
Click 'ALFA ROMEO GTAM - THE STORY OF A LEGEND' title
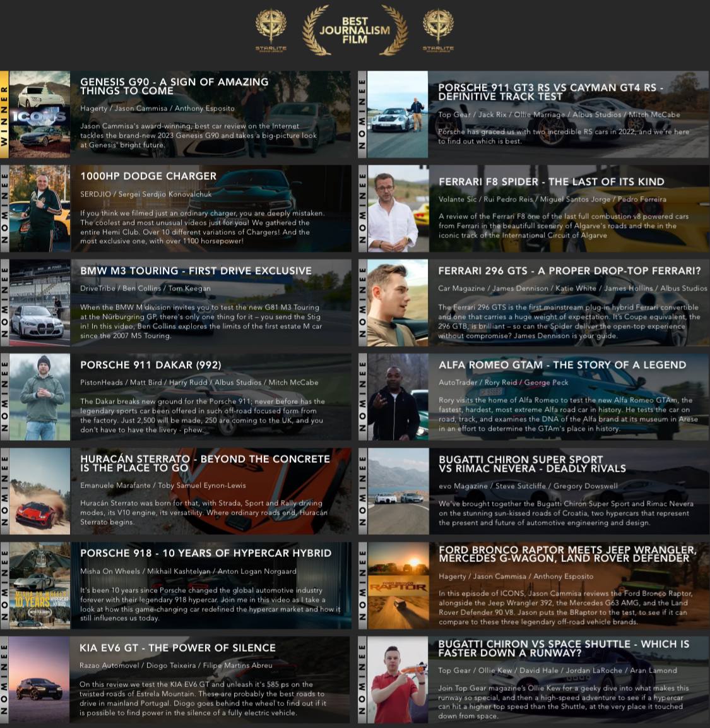point(562,365)
